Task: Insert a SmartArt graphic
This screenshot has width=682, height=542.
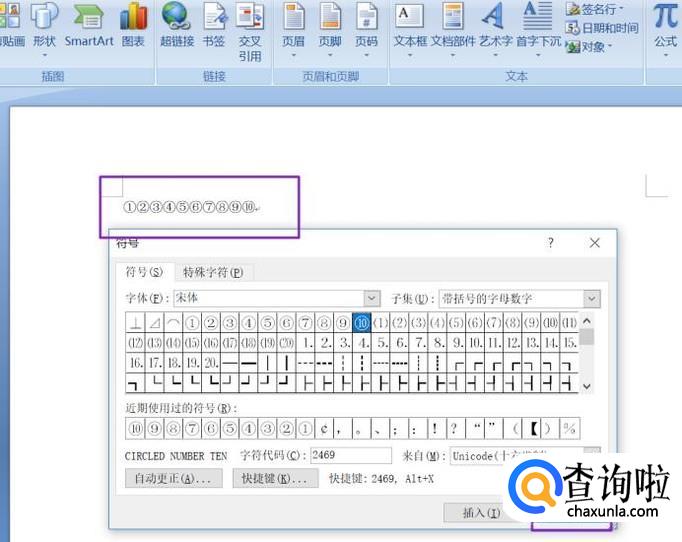Action: 89,24
